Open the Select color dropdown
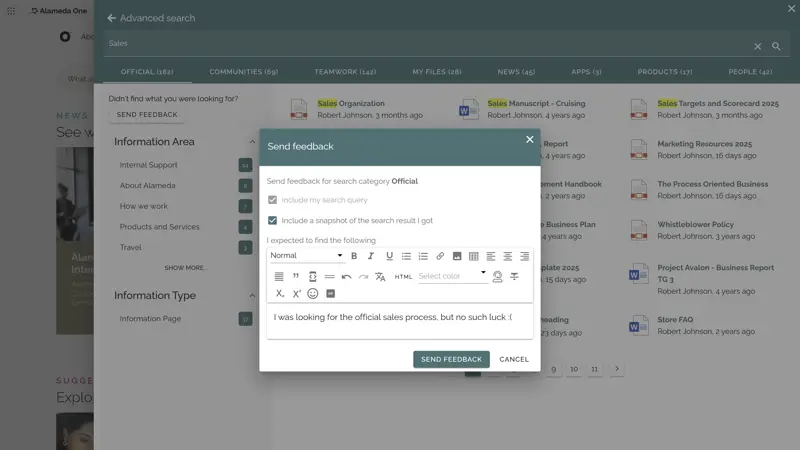Screen dimensions: 800x450 [x=452, y=276]
